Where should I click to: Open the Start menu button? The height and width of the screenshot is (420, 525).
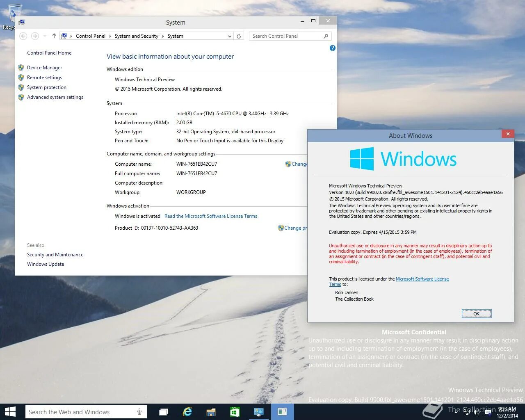pos(10,412)
